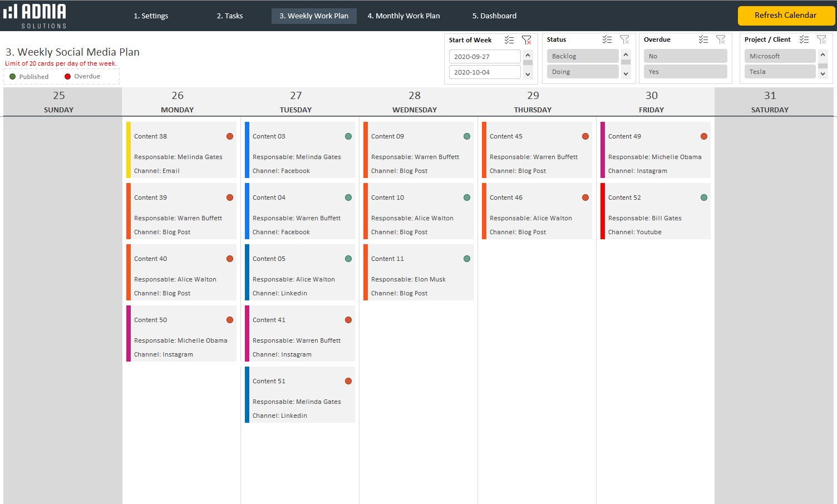Toggle the Backlog status filter
Screen dimensions: 837x504
coord(582,56)
